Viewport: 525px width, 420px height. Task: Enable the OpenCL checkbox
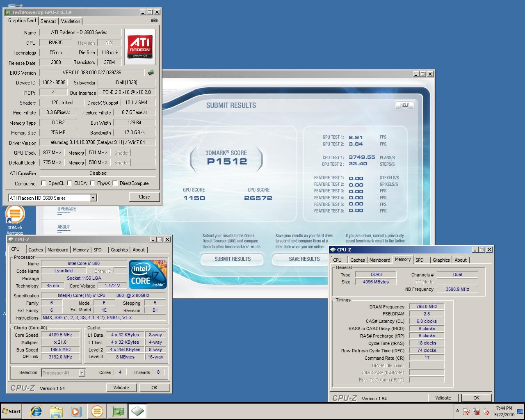[44, 183]
